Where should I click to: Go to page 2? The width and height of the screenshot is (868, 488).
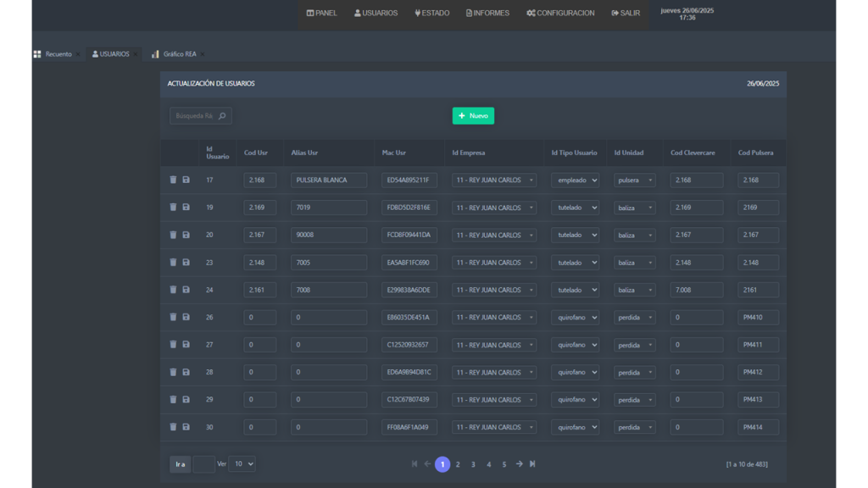458,464
